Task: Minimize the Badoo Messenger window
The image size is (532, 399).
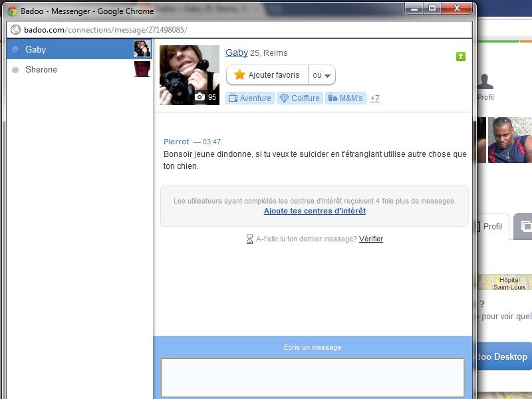Action: [414, 9]
